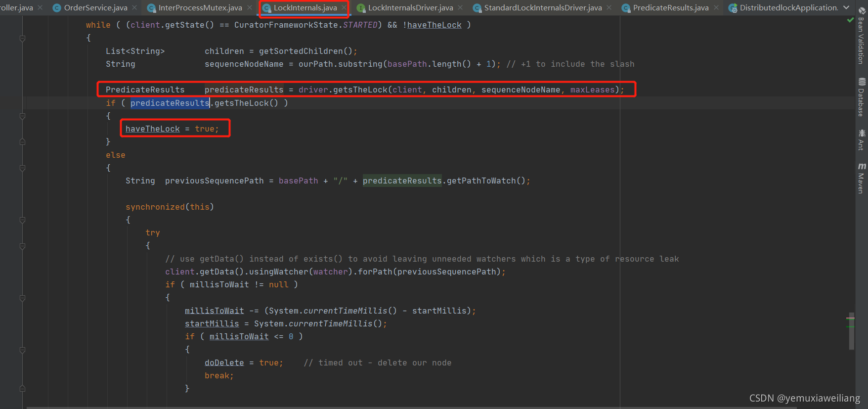The height and width of the screenshot is (409, 868).
Task: Click 'doDelete = true' statement
Action: pos(244,363)
